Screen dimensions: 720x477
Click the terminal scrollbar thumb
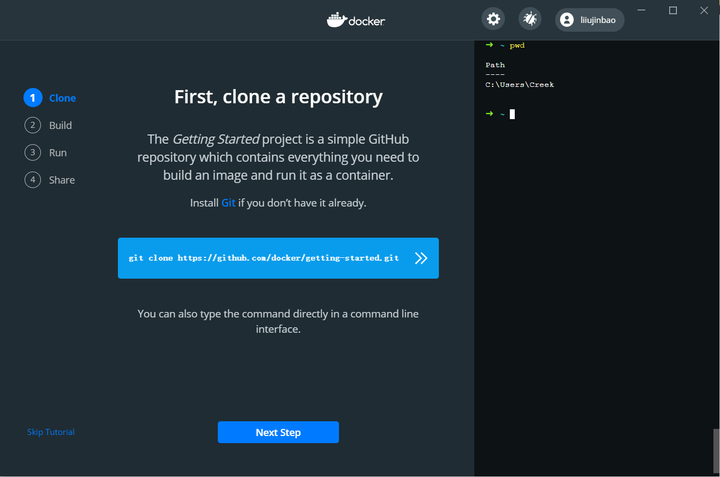(x=716, y=450)
